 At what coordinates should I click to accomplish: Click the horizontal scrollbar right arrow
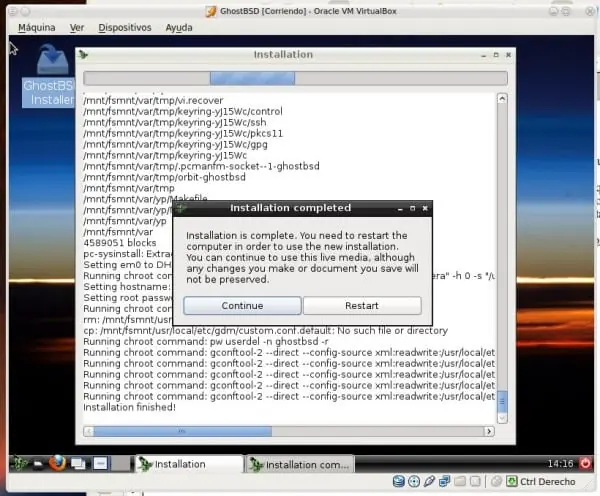pos(489,432)
